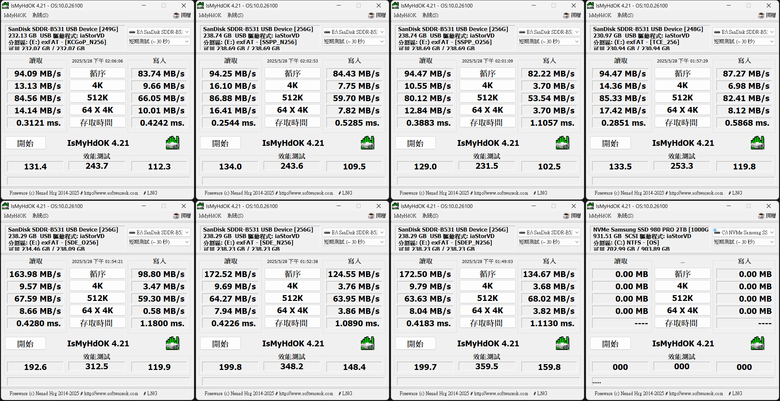Screen dimensions: 780x401
Task: Click green benchmark icon in KCGoP_N256 window
Action: coord(173,143)
